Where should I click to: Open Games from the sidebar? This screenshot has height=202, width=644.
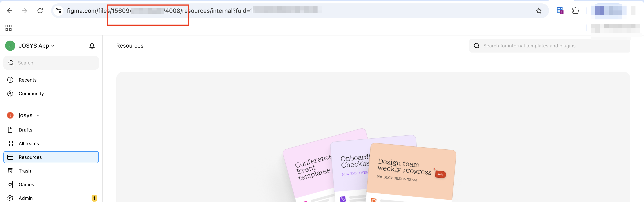[26, 184]
